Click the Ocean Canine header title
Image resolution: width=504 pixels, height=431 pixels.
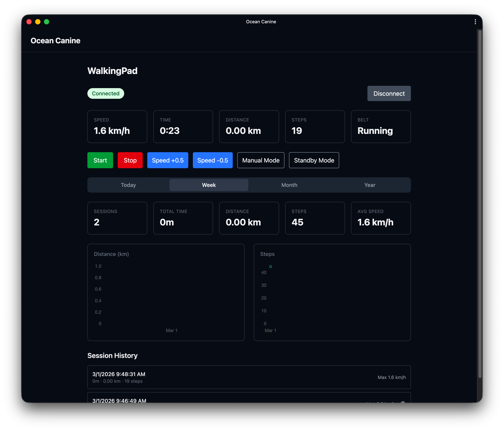pyautogui.click(x=56, y=41)
